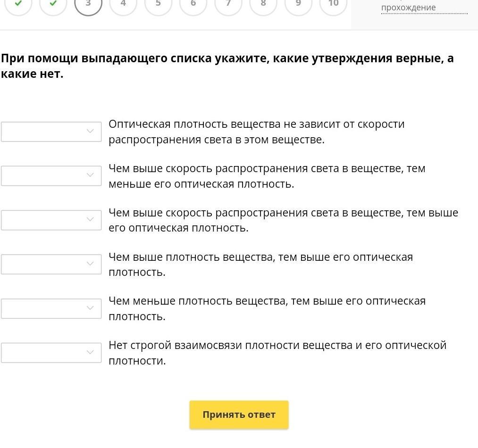478x448 pixels.
Task: Open dropdown for 'тем меньше его оптическая плотность'
Action: pyautogui.click(x=51, y=175)
